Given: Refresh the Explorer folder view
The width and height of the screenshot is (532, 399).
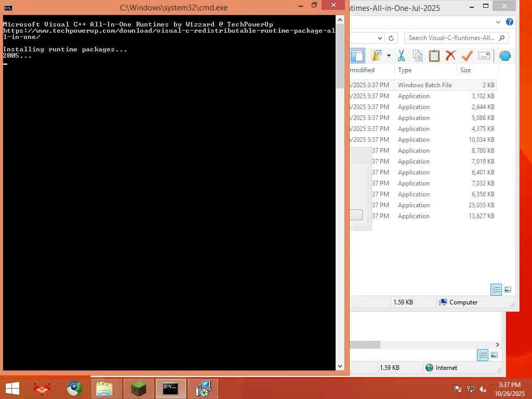Looking at the screenshot, I should (391, 38).
